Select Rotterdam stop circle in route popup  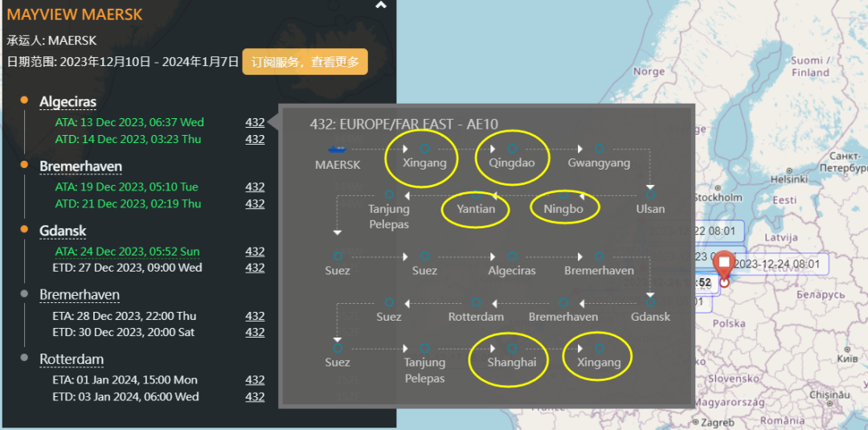476,302
